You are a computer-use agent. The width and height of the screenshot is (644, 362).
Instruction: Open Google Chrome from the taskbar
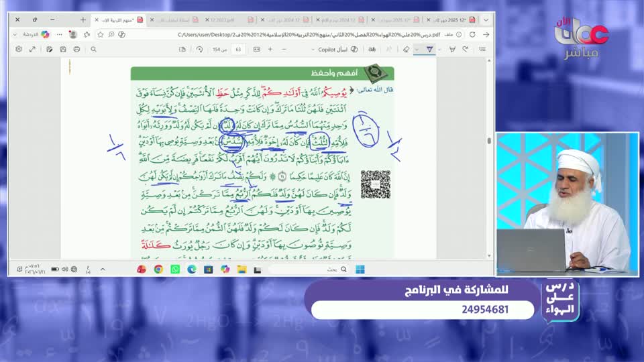pyautogui.click(x=158, y=269)
